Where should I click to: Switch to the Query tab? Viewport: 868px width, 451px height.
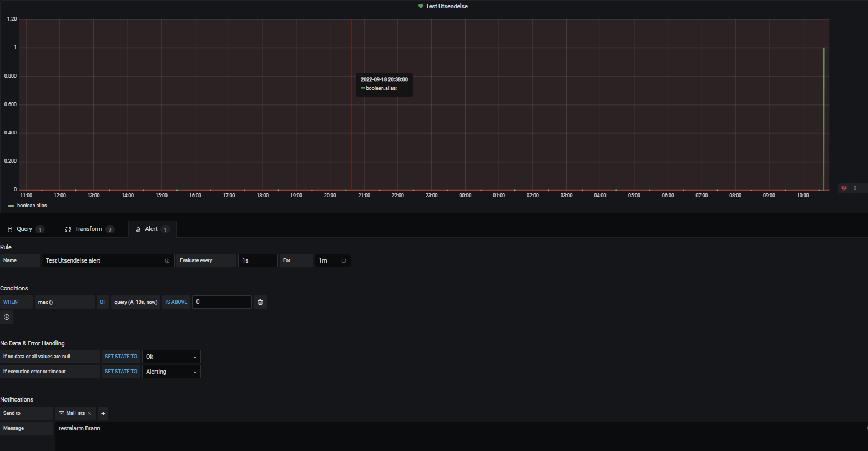(25, 229)
